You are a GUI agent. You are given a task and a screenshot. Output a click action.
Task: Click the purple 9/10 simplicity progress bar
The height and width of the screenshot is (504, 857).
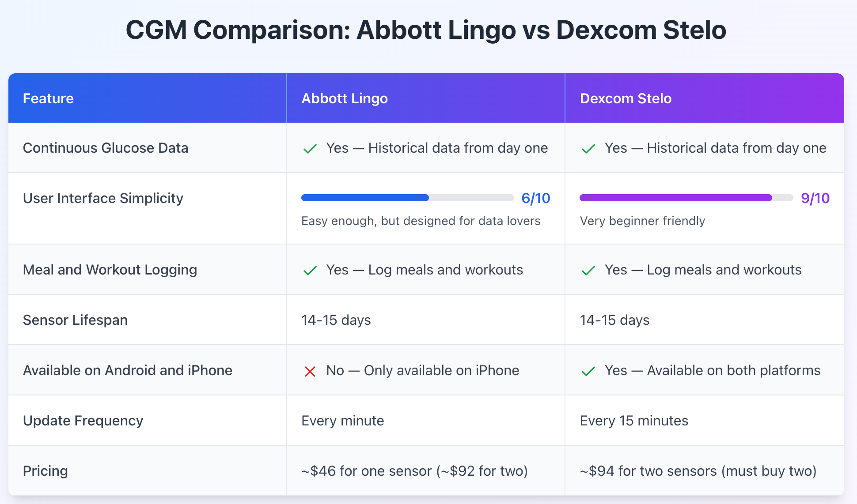686,198
